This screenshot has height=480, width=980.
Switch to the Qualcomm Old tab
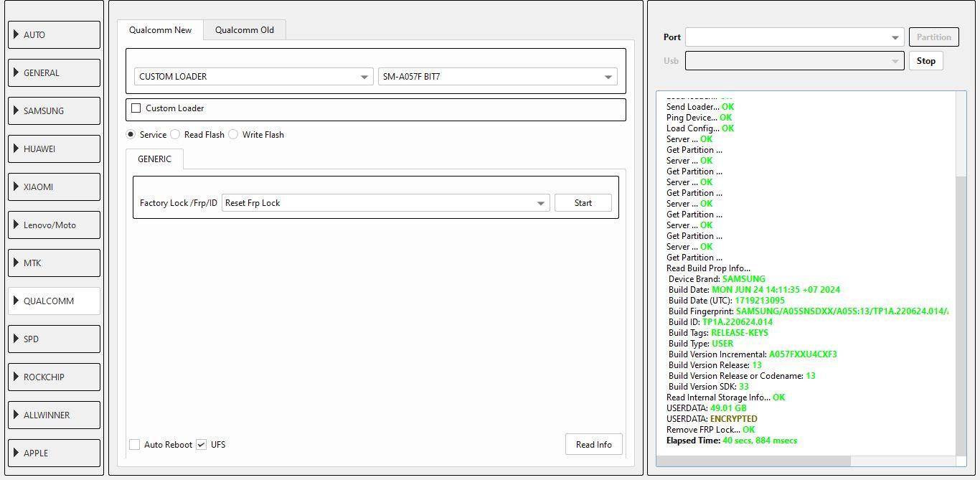coord(245,30)
